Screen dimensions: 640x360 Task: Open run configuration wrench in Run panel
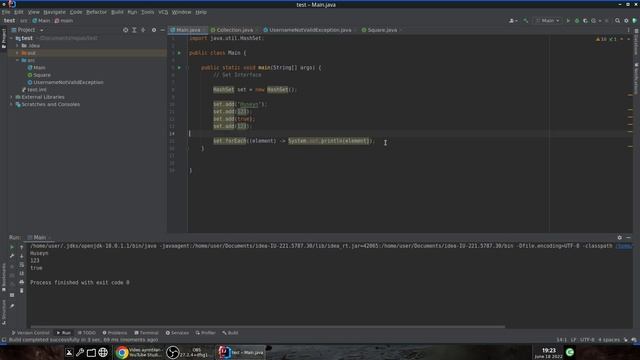click(x=12, y=256)
